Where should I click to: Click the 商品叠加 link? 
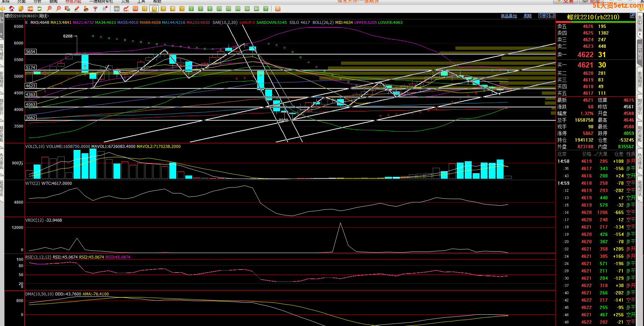[x=509, y=16]
